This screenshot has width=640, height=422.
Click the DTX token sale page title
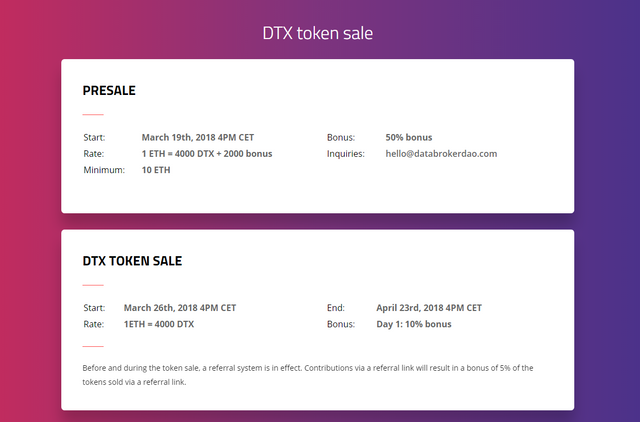318,33
